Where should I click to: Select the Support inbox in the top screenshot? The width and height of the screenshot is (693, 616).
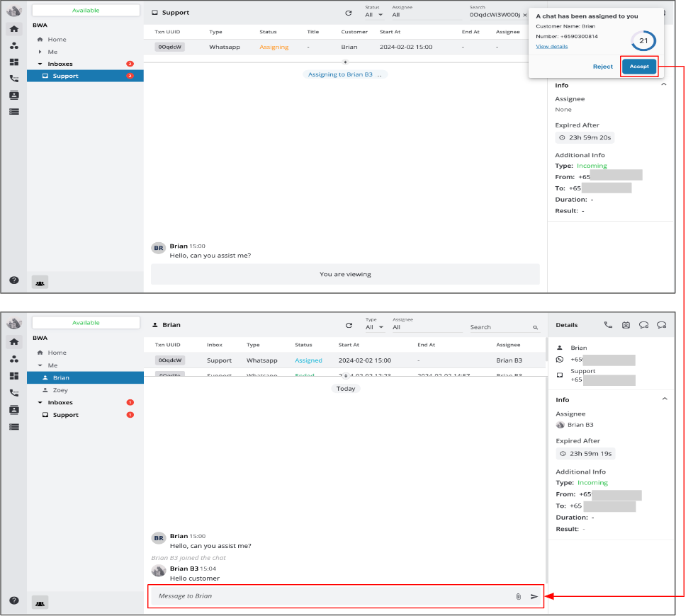pyautogui.click(x=85, y=76)
